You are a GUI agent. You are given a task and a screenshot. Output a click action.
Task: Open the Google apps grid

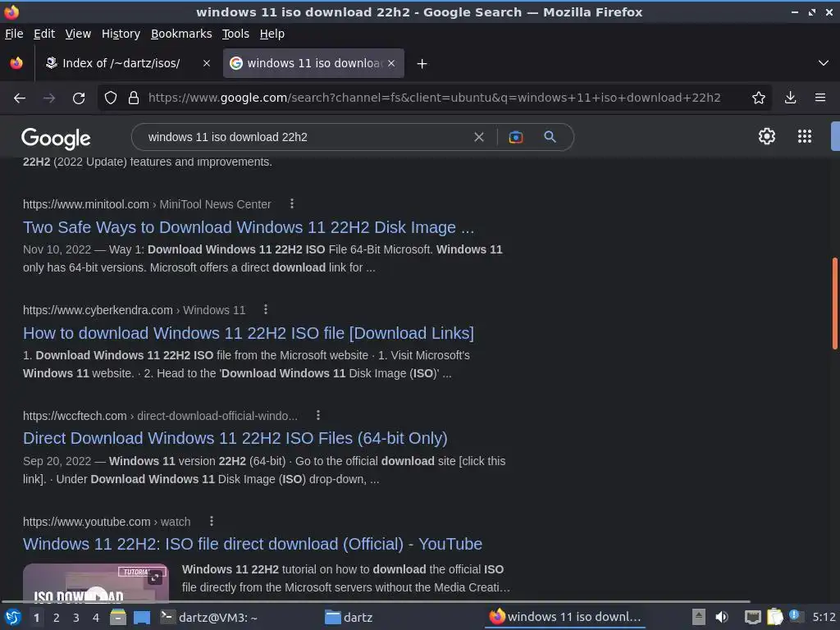(805, 137)
